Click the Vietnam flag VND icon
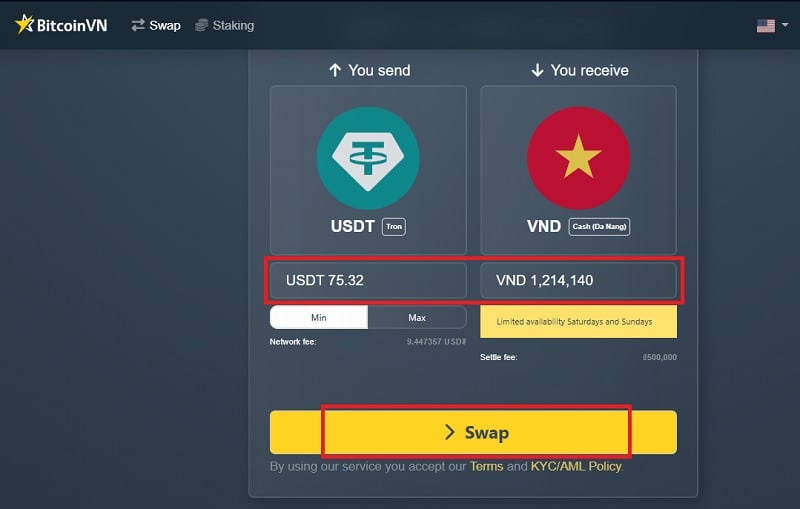 (x=578, y=158)
